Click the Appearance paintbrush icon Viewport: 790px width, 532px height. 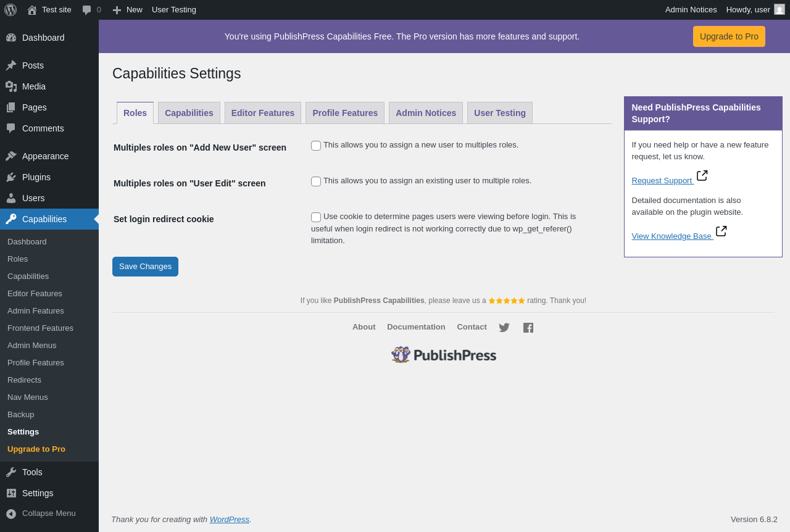tap(11, 156)
